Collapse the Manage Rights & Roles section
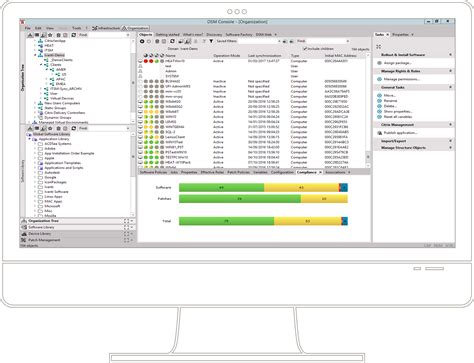 coord(450,71)
